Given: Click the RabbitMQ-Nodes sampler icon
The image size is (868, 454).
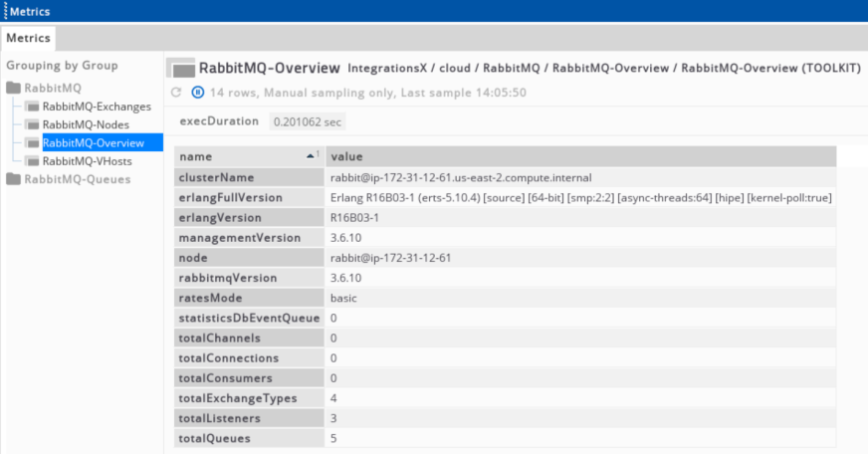Looking at the screenshot, I should point(33,124).
